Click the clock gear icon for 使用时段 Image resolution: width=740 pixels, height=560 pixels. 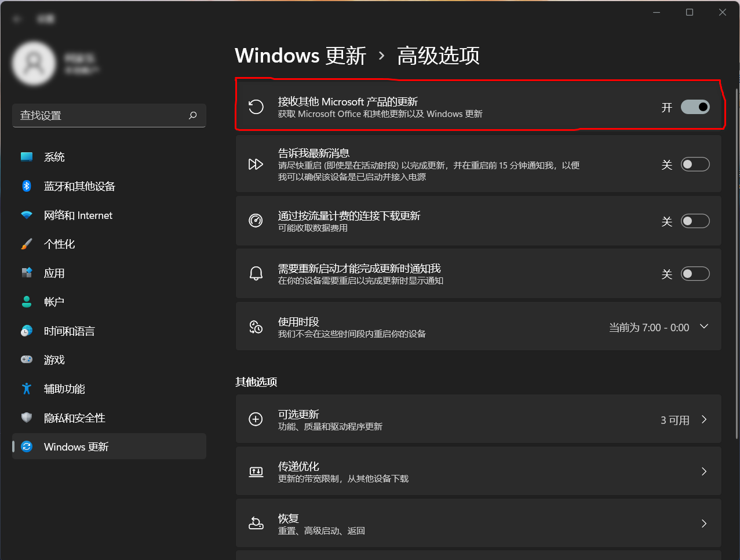point(256,327)
